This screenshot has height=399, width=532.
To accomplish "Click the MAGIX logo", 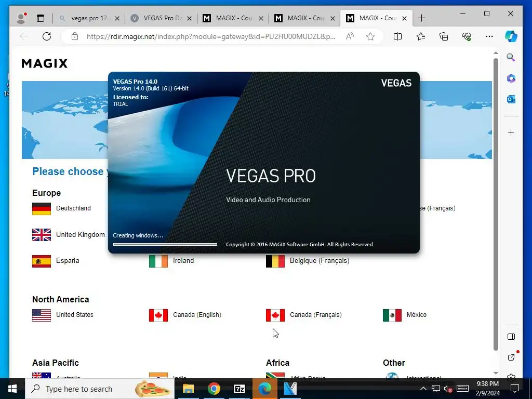I will point(45,63).
